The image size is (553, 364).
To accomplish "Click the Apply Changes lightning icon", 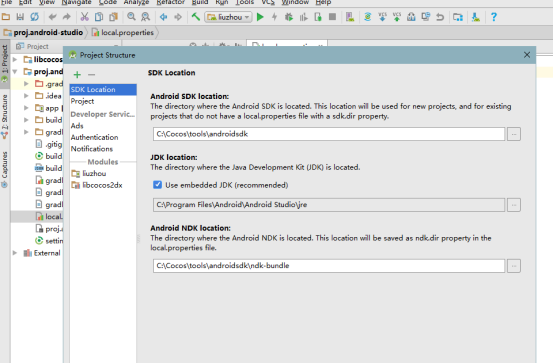I will pos(274,17).
